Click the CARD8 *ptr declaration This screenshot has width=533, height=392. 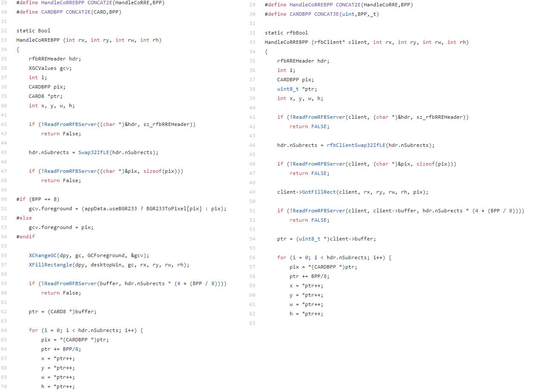[46, 96]
